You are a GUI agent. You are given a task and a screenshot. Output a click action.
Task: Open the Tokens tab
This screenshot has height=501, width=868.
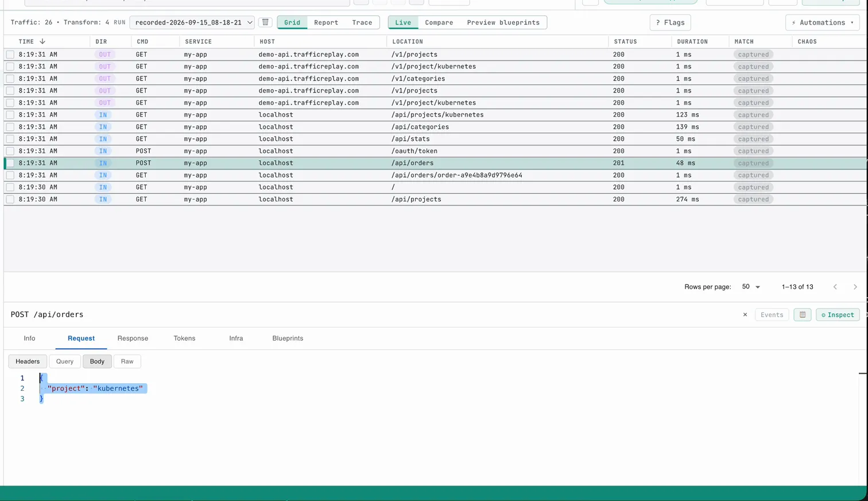point(184,338)
